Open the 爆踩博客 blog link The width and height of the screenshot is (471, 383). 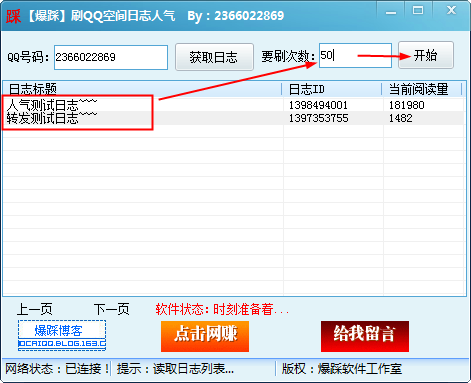click(x=62, y=335)
